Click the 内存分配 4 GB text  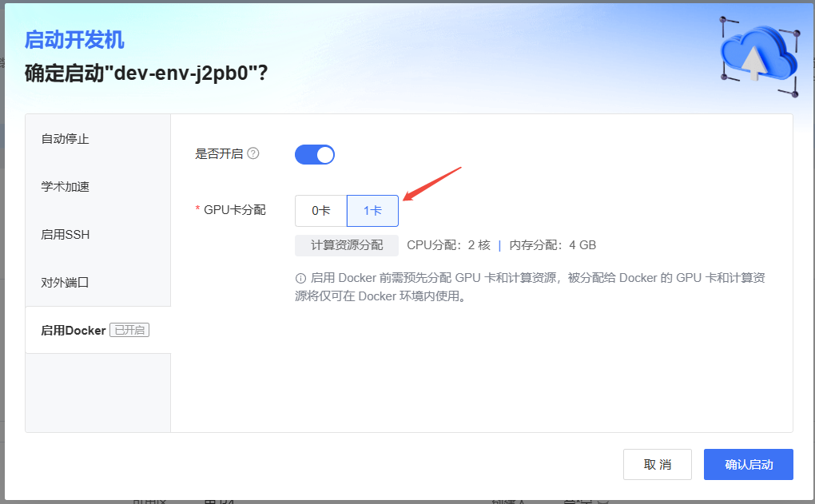click(x=553, y=245)
